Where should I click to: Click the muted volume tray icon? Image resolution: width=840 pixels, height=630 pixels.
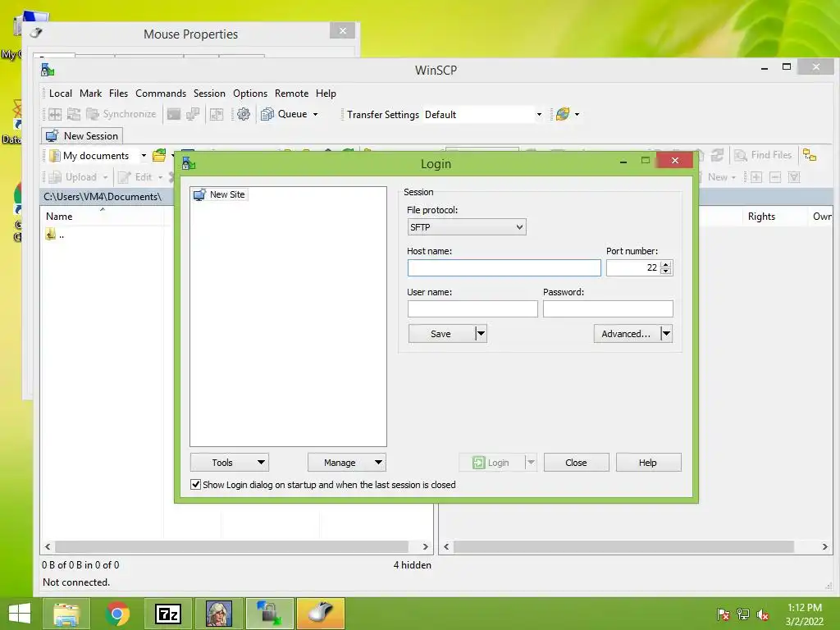pyautogui.click(x=762, y=614)
